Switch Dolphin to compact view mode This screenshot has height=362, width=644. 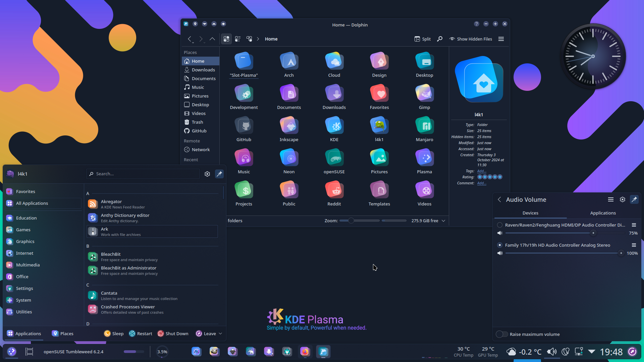click(238, 39)
